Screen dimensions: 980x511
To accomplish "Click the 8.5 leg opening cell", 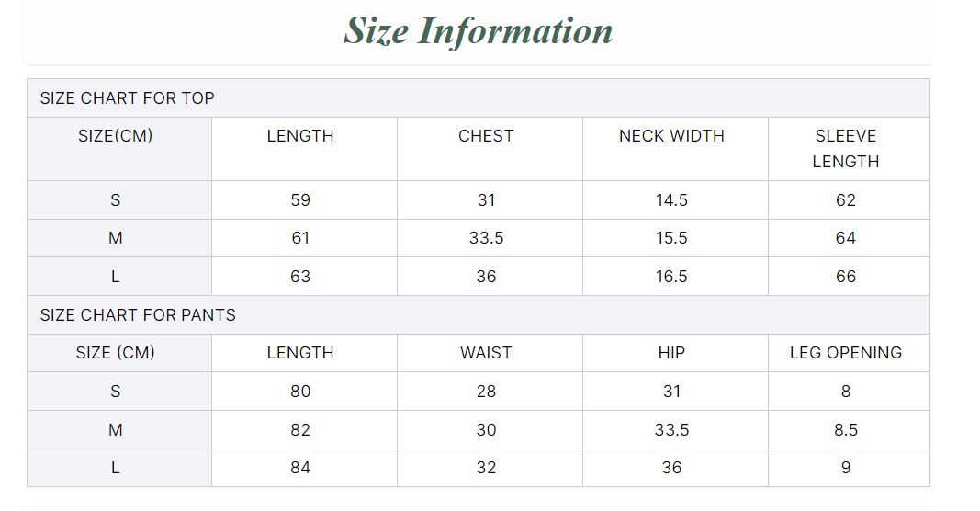I will (846, 429).
